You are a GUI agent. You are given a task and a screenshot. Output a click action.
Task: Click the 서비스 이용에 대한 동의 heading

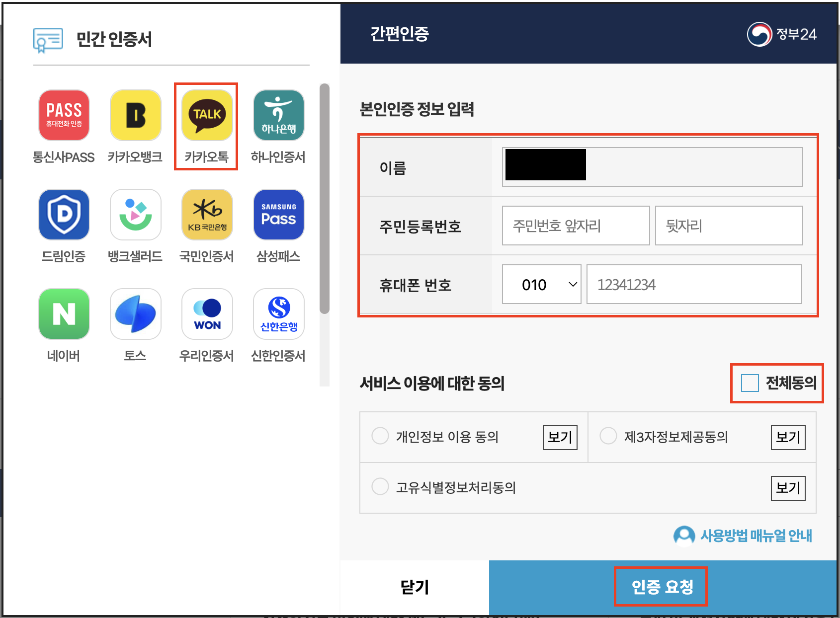[x=432, y=384]
